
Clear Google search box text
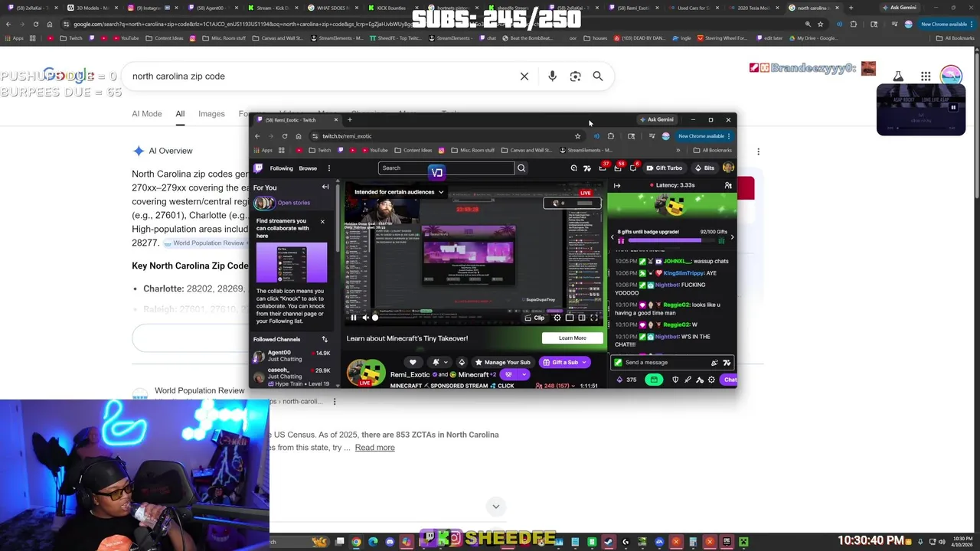(524, 77)
